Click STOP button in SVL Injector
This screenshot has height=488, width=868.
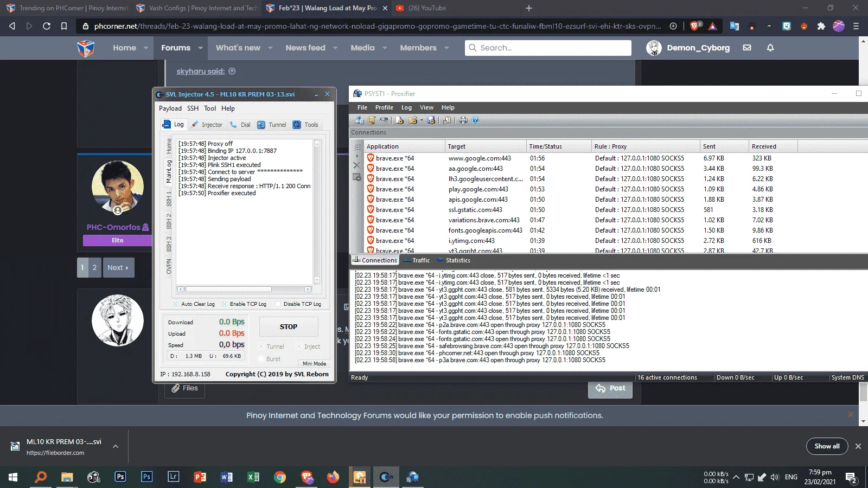(x=289, y=327)
